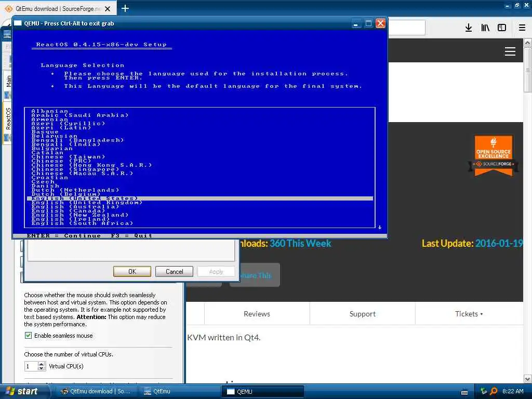Close the QtEmu download browser tab
532x399 pixels.
(x=108, y=9)
